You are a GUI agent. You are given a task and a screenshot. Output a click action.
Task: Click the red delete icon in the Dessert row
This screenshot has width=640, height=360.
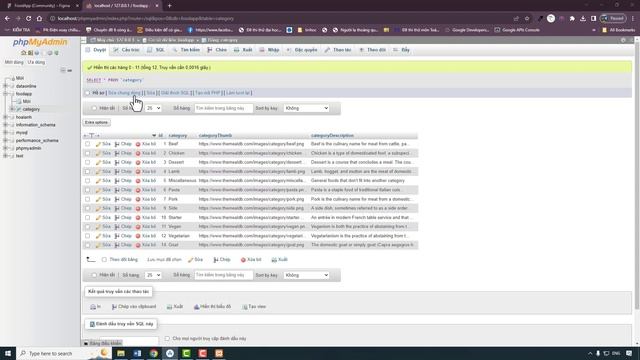(138, 162)
